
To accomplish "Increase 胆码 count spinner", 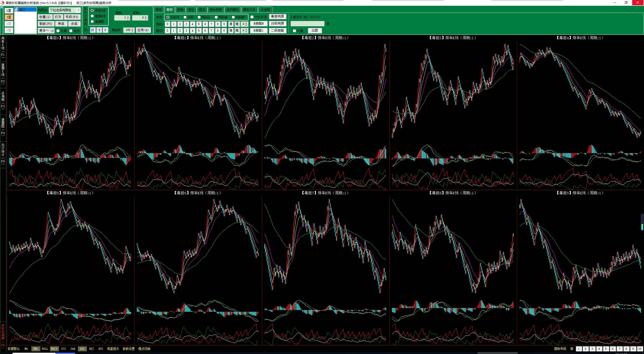I will coord(246,23).
